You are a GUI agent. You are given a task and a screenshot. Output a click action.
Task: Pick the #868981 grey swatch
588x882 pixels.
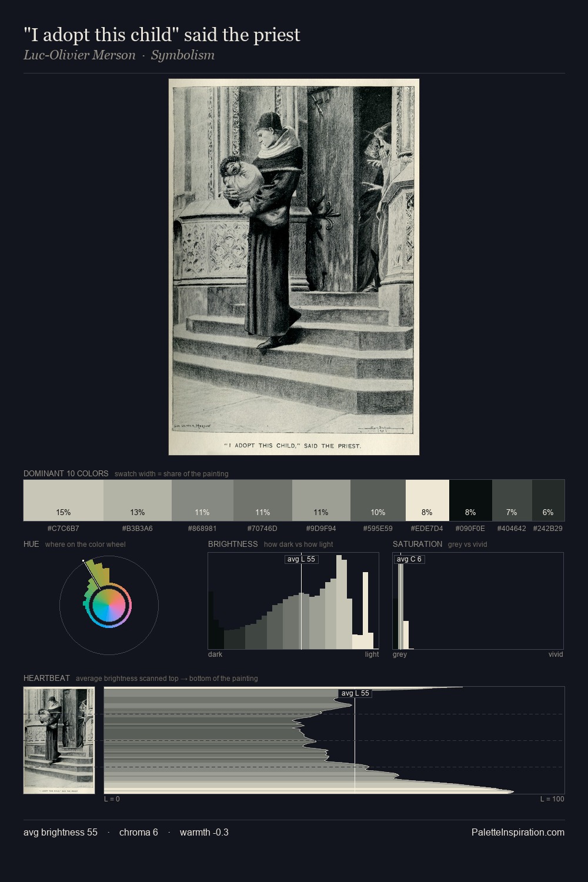click(x=202, y=500)
